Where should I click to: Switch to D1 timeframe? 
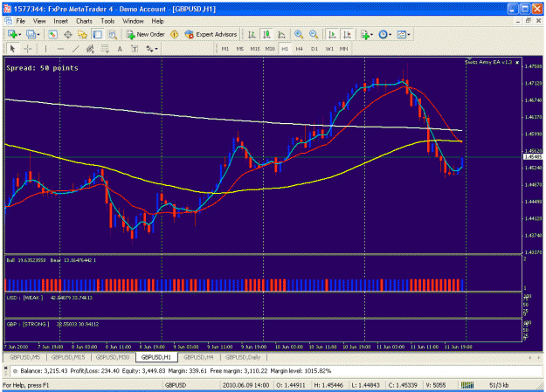click(314, 49)
